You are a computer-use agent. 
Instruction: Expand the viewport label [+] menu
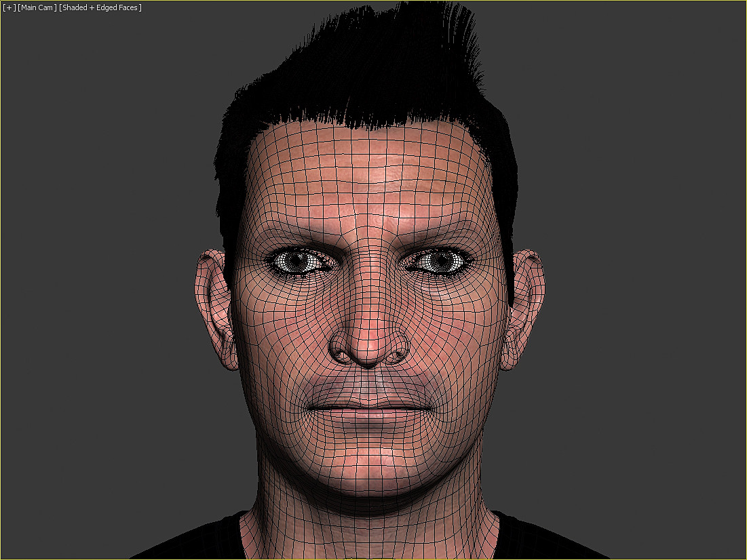7,7
